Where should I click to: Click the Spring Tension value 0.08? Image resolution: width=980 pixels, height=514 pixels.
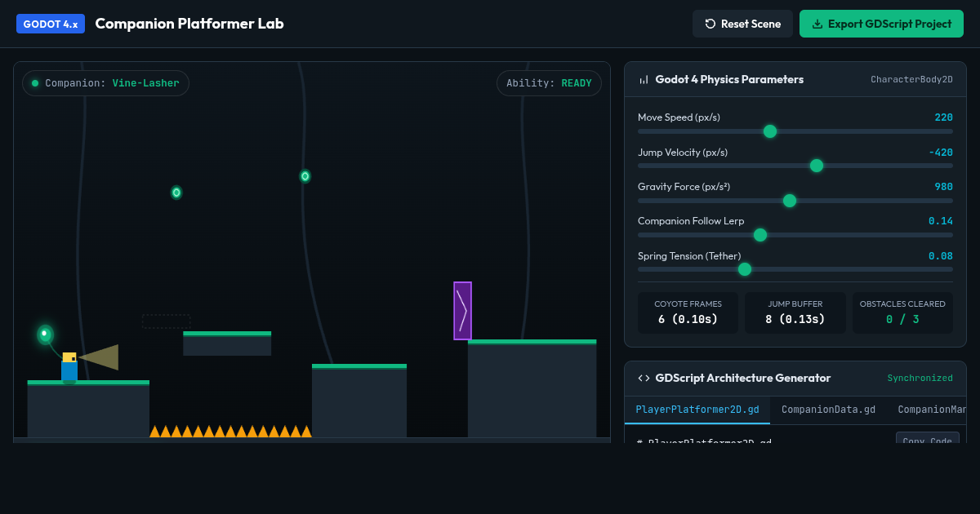pyautogui.click(x=941, y=256)
